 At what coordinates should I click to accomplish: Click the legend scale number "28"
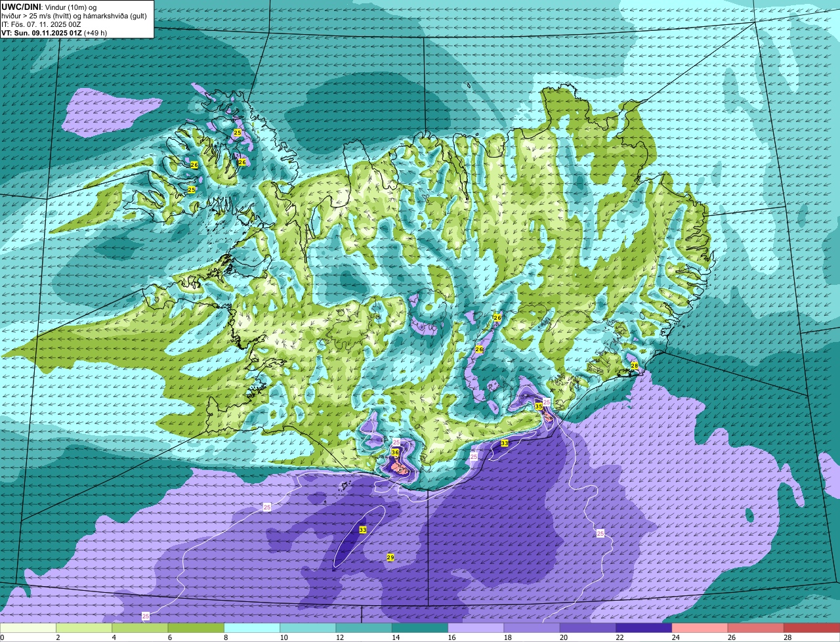tap(788, 637)
